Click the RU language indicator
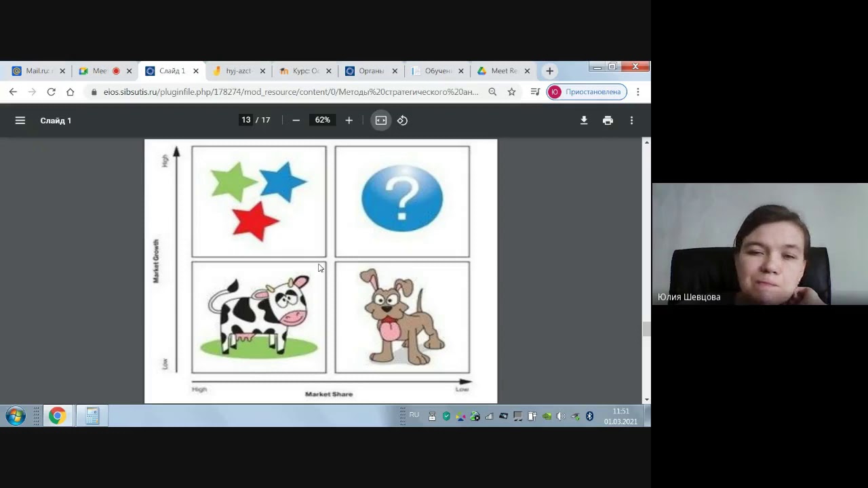The height and width of the screenshot is (488, 868). pos(414,415)
